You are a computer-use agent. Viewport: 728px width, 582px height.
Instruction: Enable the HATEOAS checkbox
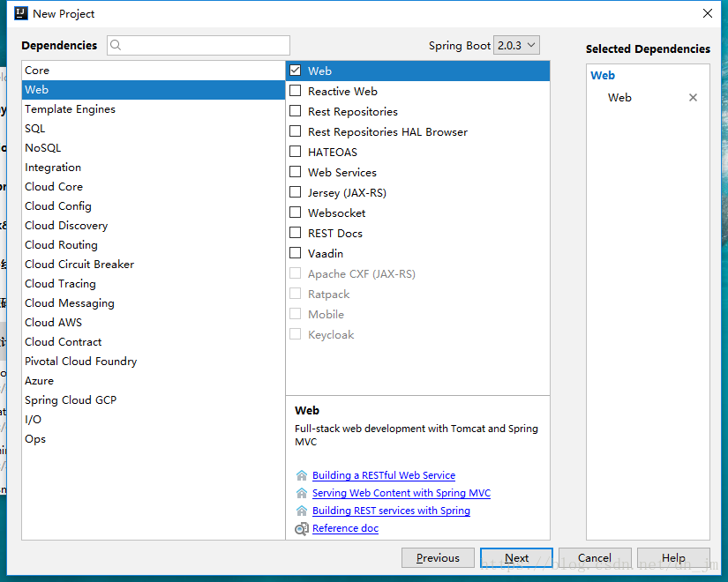coord(296,152)
